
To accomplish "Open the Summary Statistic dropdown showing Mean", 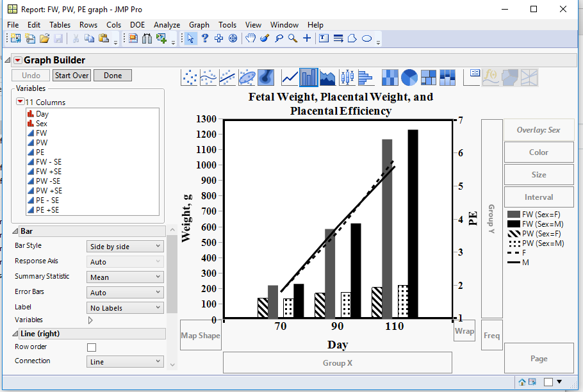I will (x=125, y=276).
